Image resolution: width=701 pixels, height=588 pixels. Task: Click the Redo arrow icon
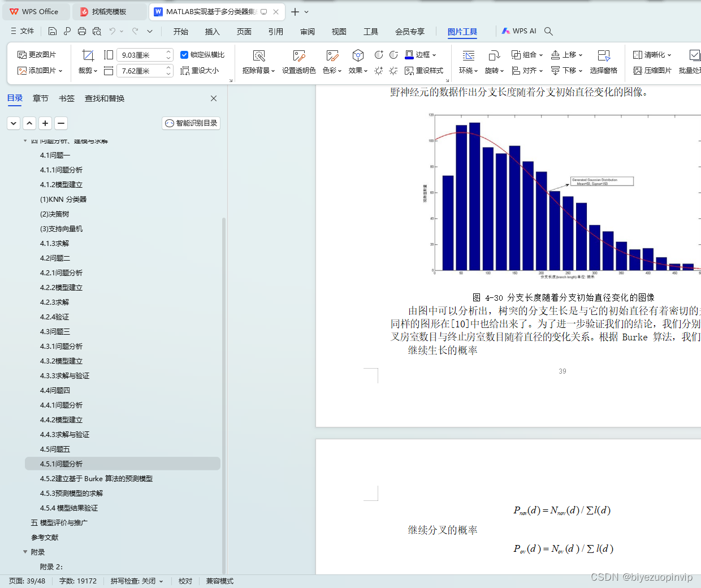[135, 31]
